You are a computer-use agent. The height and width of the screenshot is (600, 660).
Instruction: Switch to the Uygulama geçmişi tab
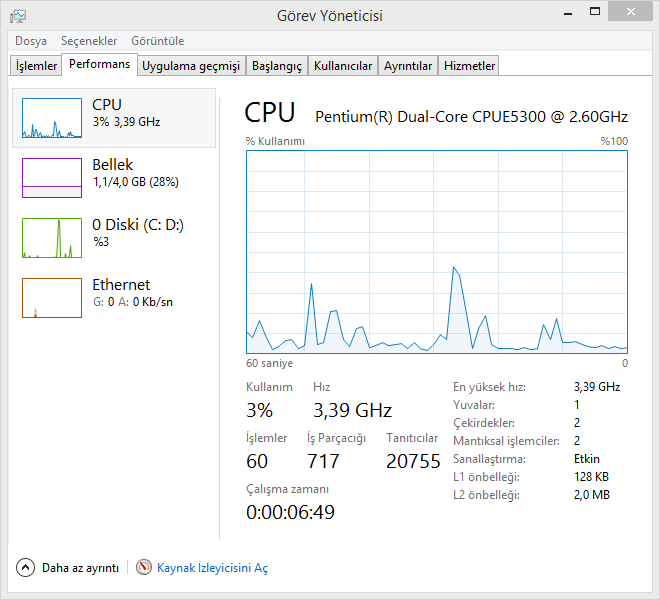click(191, 66)
